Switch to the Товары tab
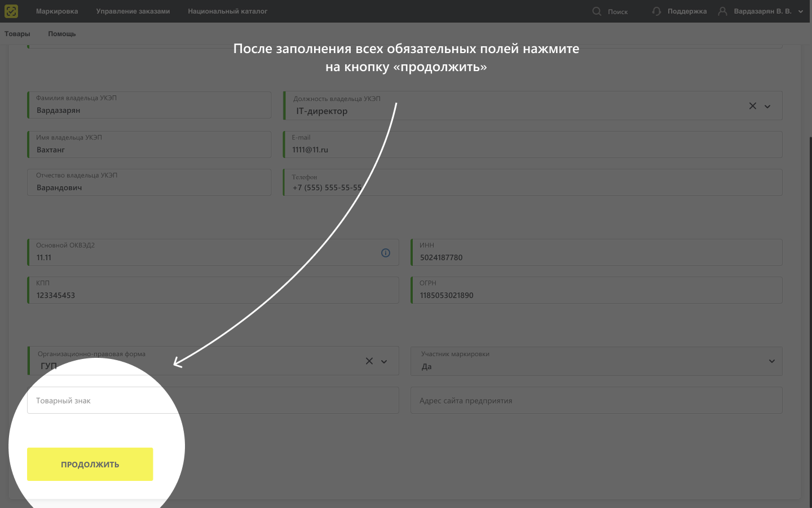The width and height of the screenshot is (812, 508). (x=17, y=34)
